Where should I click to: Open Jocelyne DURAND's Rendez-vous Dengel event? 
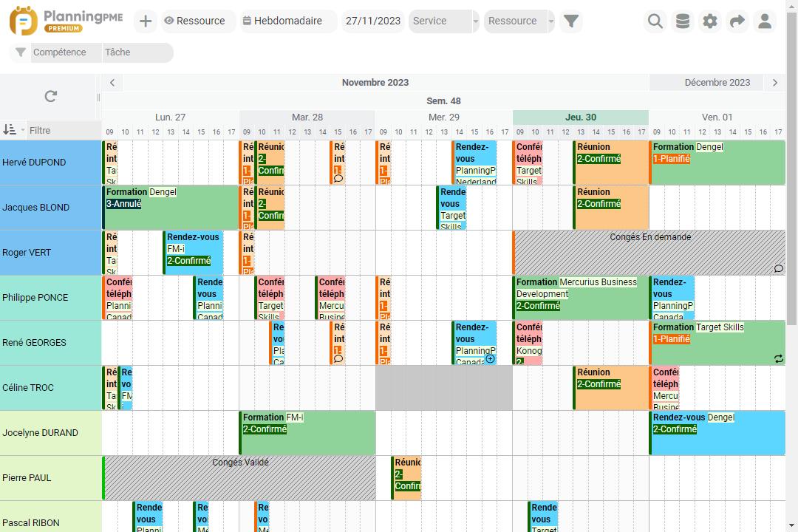pyautogui.click(x=717, y=433)
